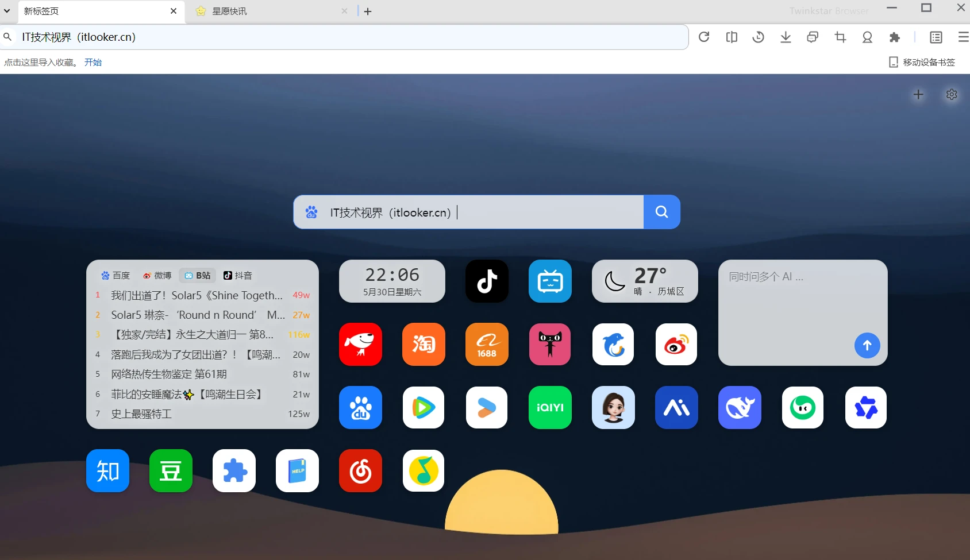Image resolution: width=970 pixels, height=560 pixels.
Task: Open the Youku shortcut tile
Action: (487, 407)
